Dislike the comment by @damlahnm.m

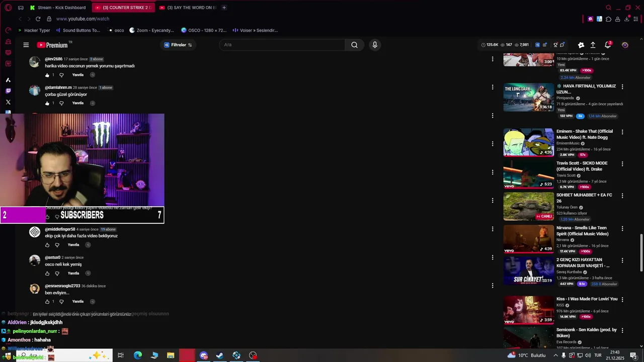coord(61,103)
